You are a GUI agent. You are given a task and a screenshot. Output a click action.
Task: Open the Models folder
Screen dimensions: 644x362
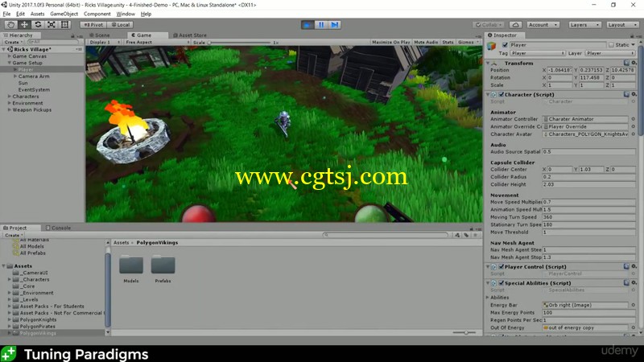click(x=131, y=269)
